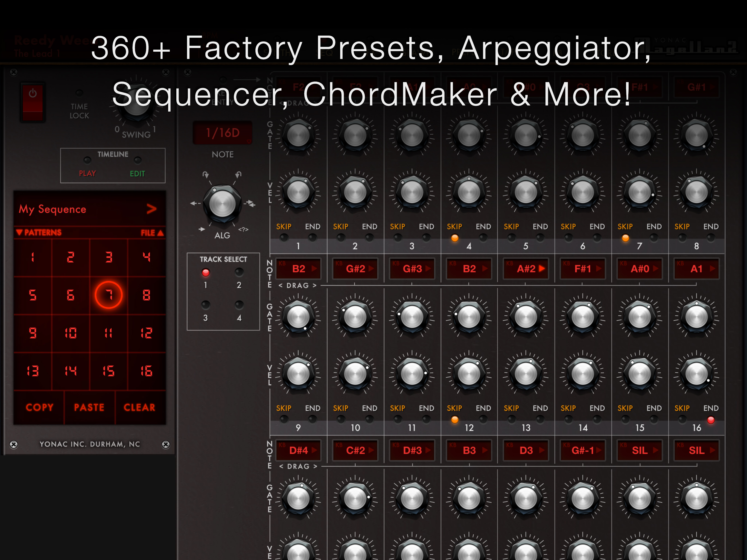The width and height of the screenshot is (747, 560).
Task: Click the forward arrow beside ALG knob
Action: (202, 229)
